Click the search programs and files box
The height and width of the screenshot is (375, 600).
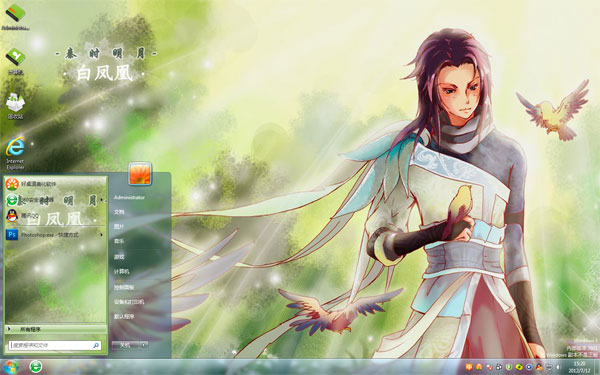(55, 345)
